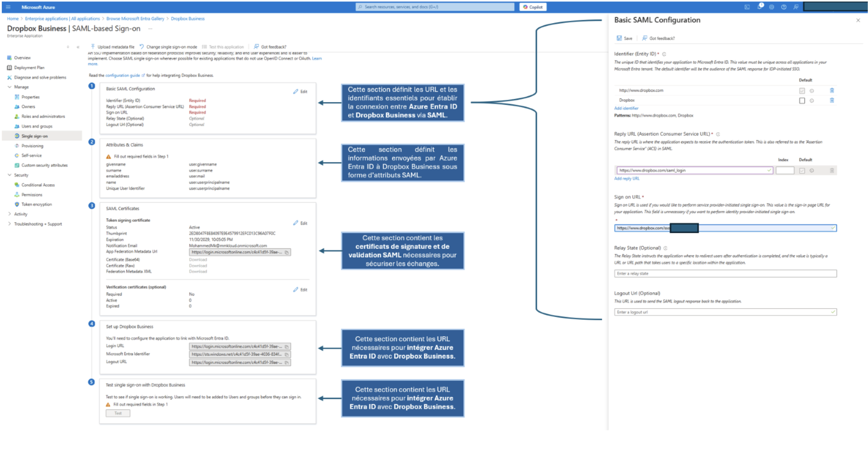This screenshot has height=452, width=868.
Task: Expand the Activity section
Action: [x=10, y=214]
